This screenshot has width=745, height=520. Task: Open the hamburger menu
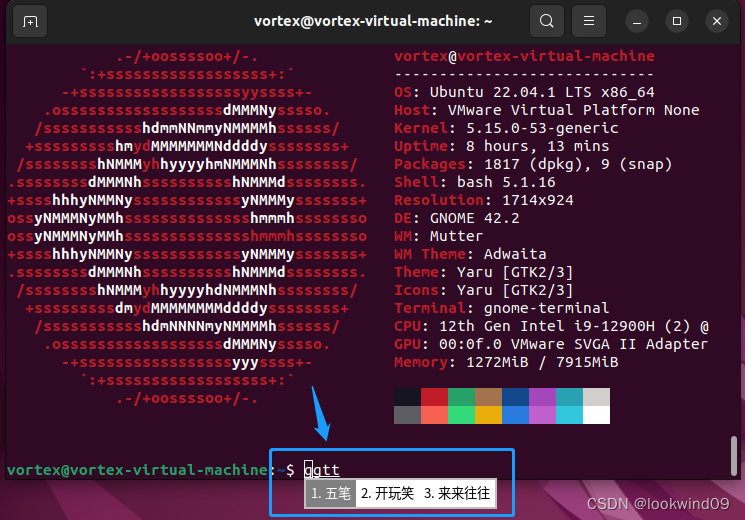pos(589,21)
